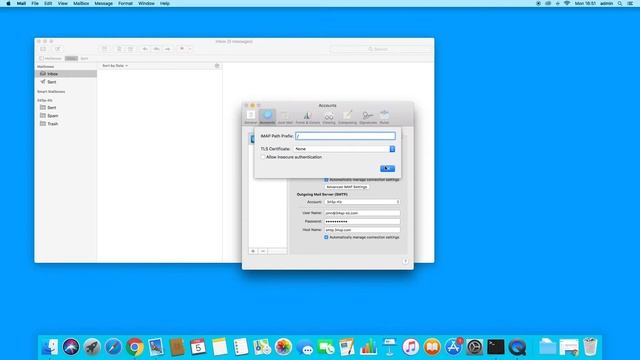Click the add account plus button
Viewport: 640px width, 360px height.
coord(253,251)
